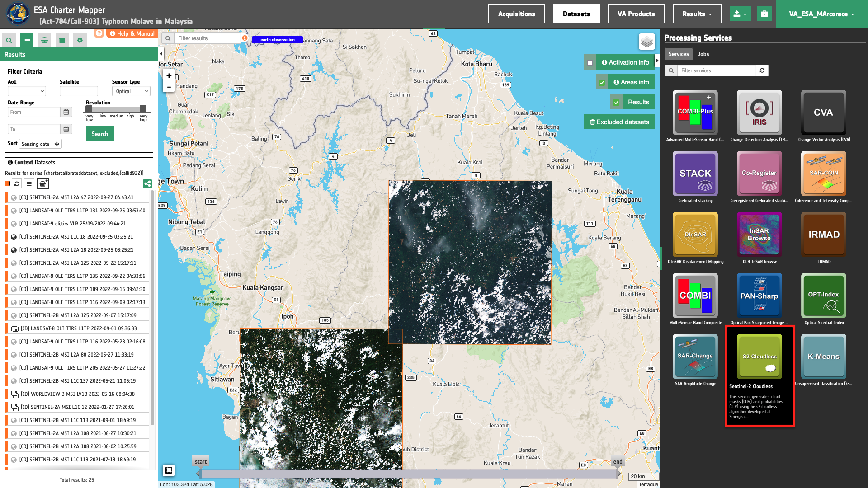Open the SAR-Change amplitude change service

point(695,357)
